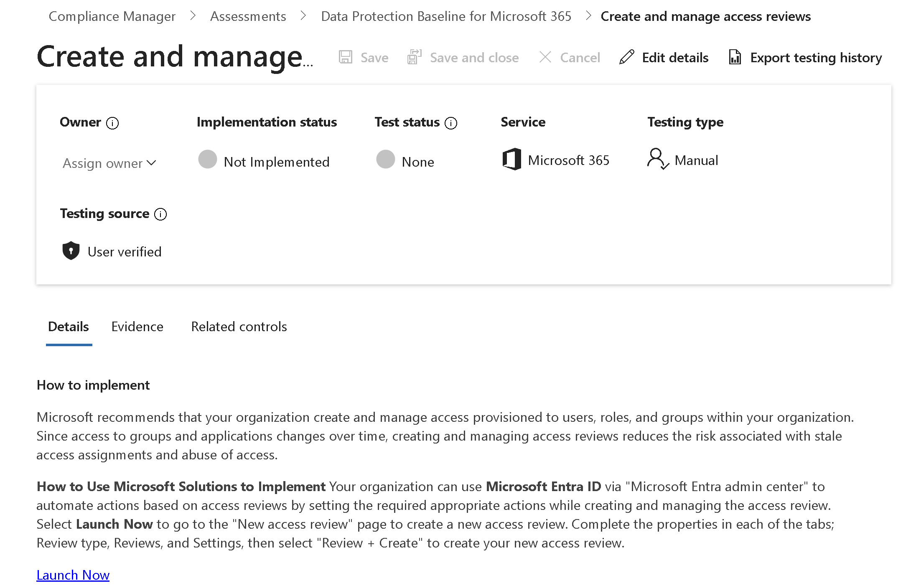This screenshot has height=588, width=916.
Task: Click the Manual testing type person icon
Action: [657, 159]
